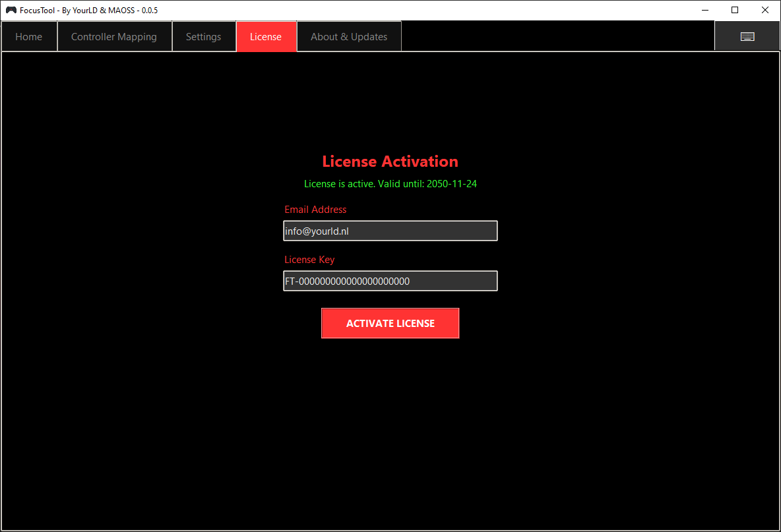The width and height of the screenshot is (781, 532).
Task: Click the Email Address label
Action: (315, 209)
